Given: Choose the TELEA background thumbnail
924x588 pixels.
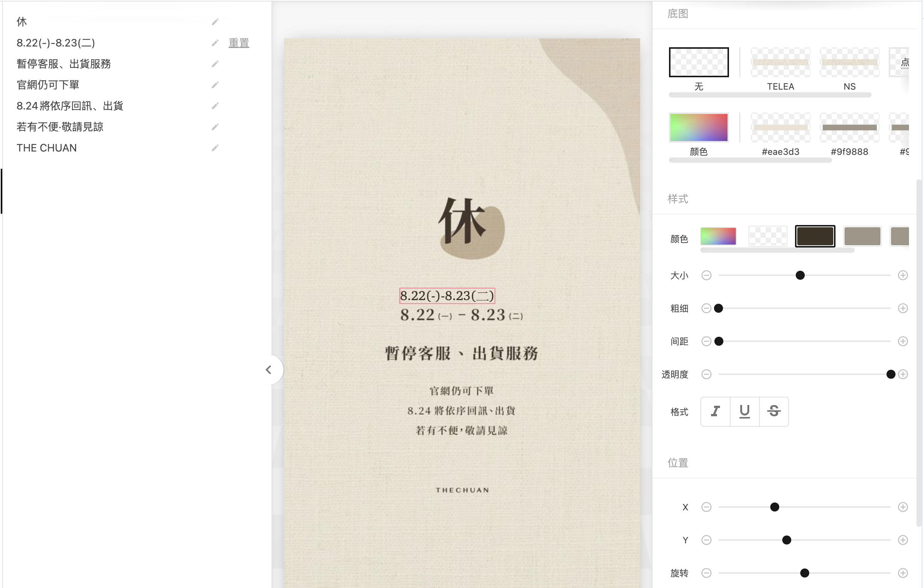Looking at the screenshot, I should pyautogui.click(x=780, y=63).
